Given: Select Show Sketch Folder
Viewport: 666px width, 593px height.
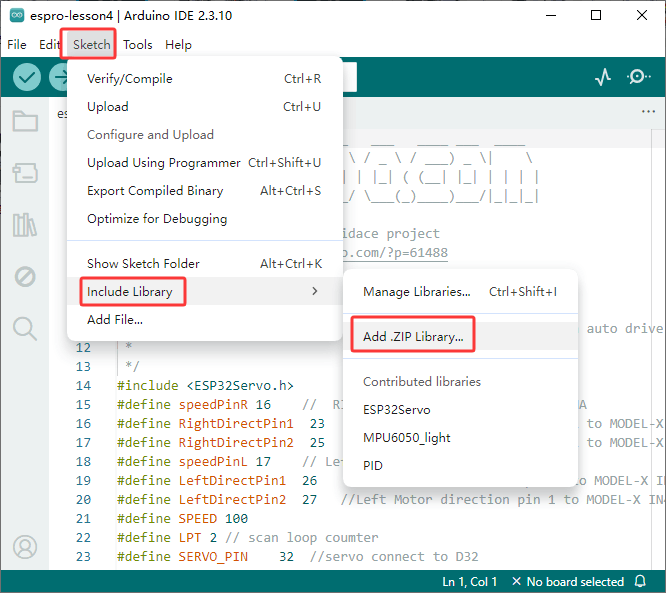Looking at the screenshot, I should pos(205,264).
